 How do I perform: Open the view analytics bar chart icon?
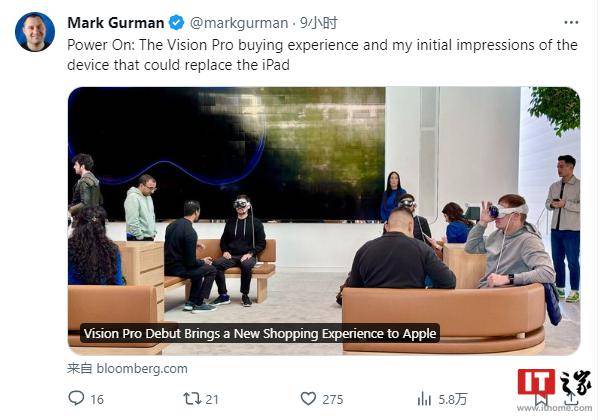pyautogui.click(x=424, y=398)
